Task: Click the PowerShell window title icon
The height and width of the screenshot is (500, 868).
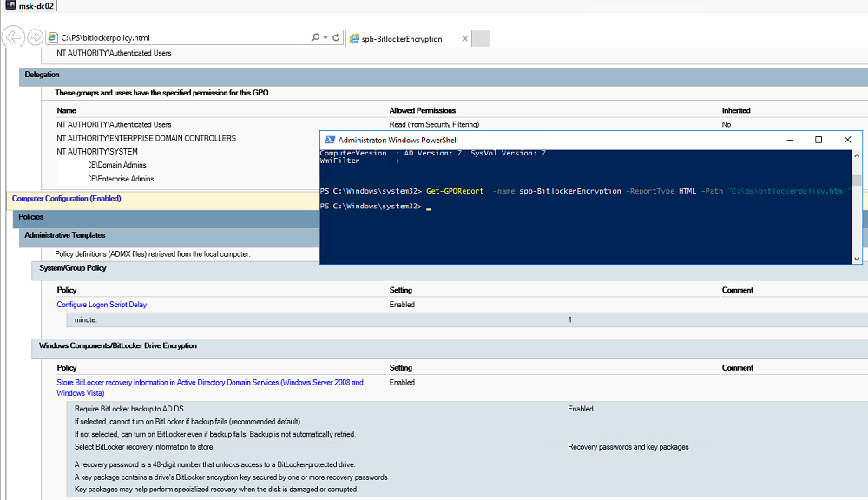Action: pyautogui.click(x=330, y=140)
